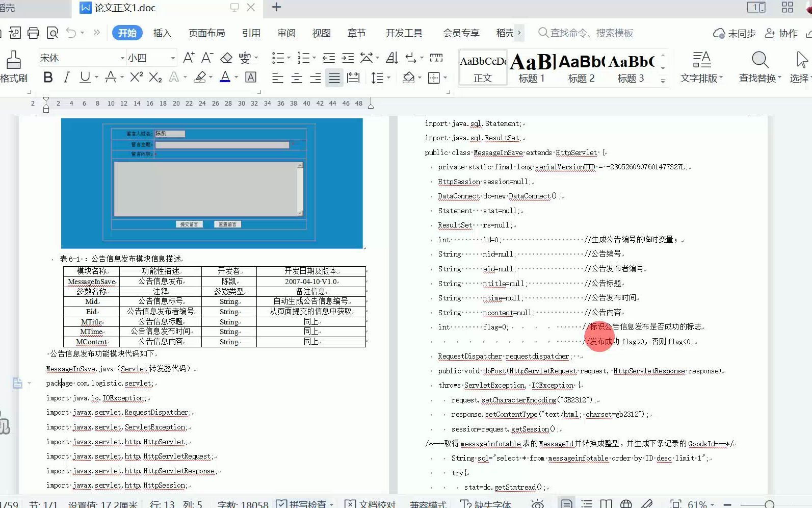The width and height of the screenshot is (812, 508).
Task: Apply Italic formatting
Action: (x=66, y=78)
